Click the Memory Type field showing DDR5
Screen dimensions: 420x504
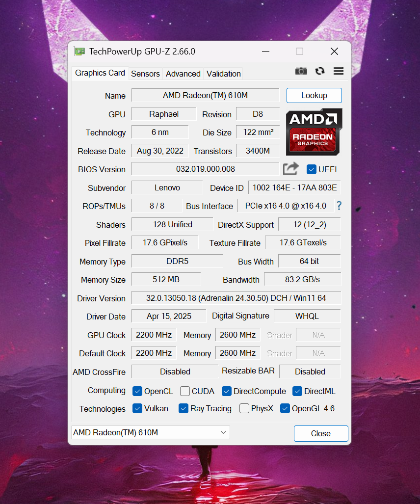point(177,261)
